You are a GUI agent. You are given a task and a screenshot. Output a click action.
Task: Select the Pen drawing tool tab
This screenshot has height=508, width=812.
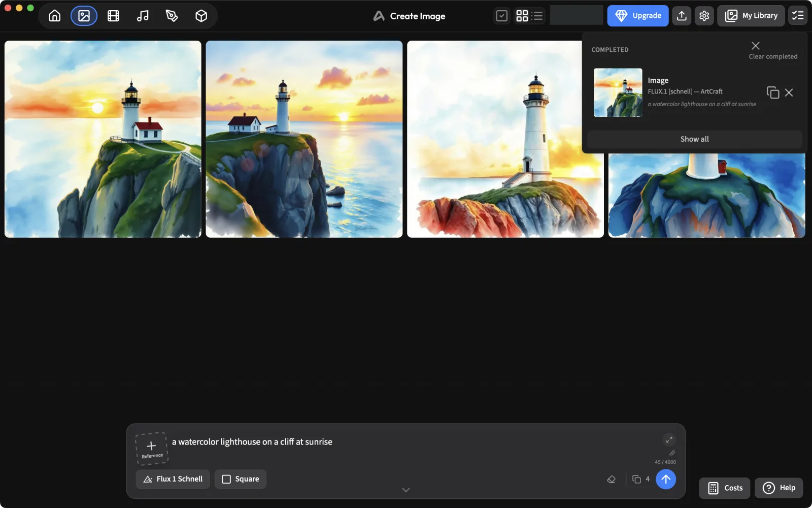tap(172, 16)
